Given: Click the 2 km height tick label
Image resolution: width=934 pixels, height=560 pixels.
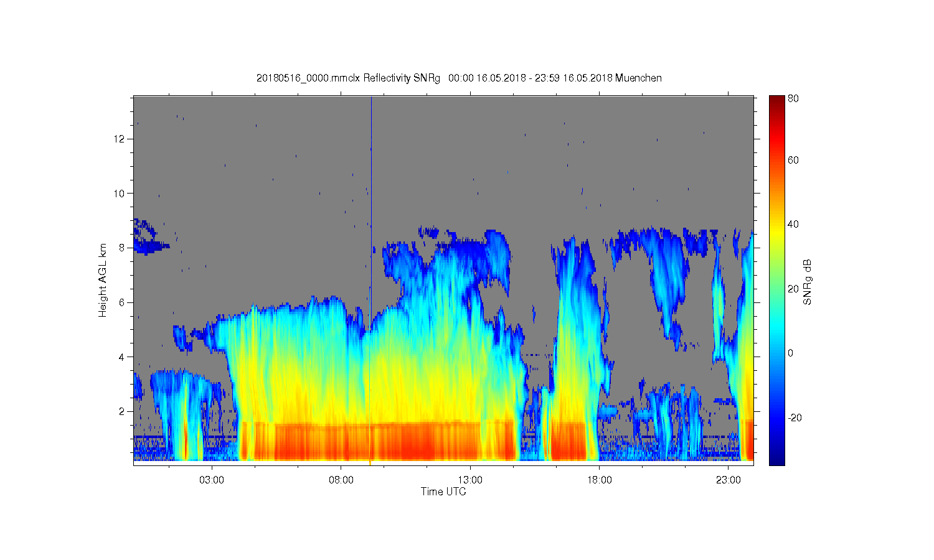Looking at the screenshot, I should click(121, 411).
